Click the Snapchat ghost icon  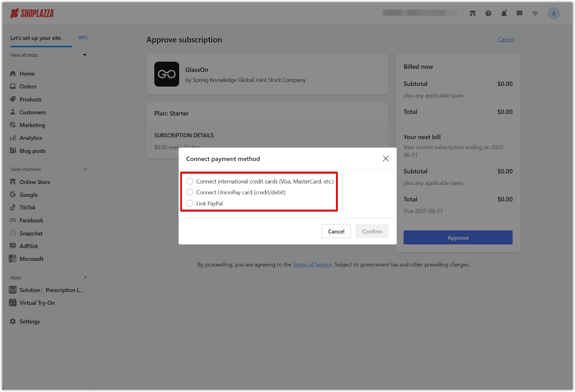point(13,233)
